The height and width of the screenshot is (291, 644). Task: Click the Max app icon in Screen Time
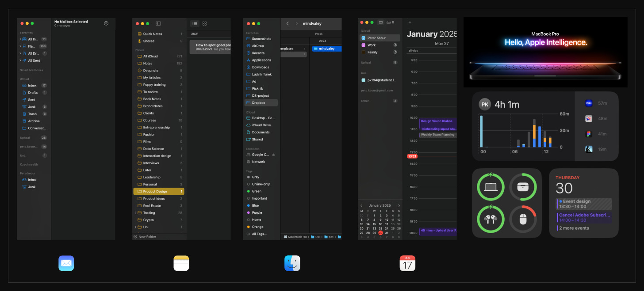(589, 103)
